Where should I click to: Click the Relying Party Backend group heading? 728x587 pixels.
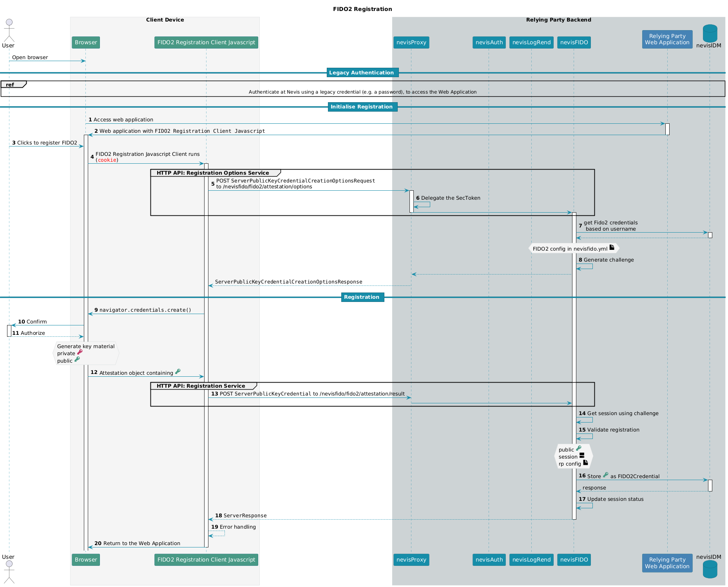(x=559, y=20)
